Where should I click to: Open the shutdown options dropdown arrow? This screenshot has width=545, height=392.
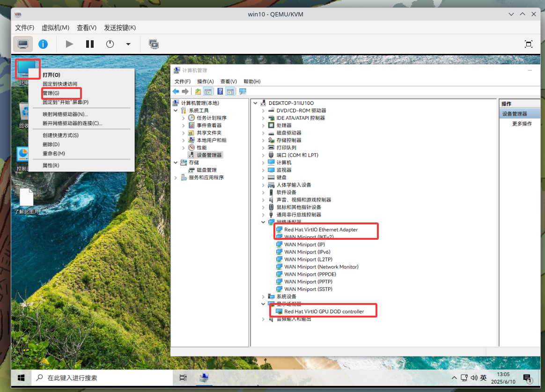click(x=128, y=44)
